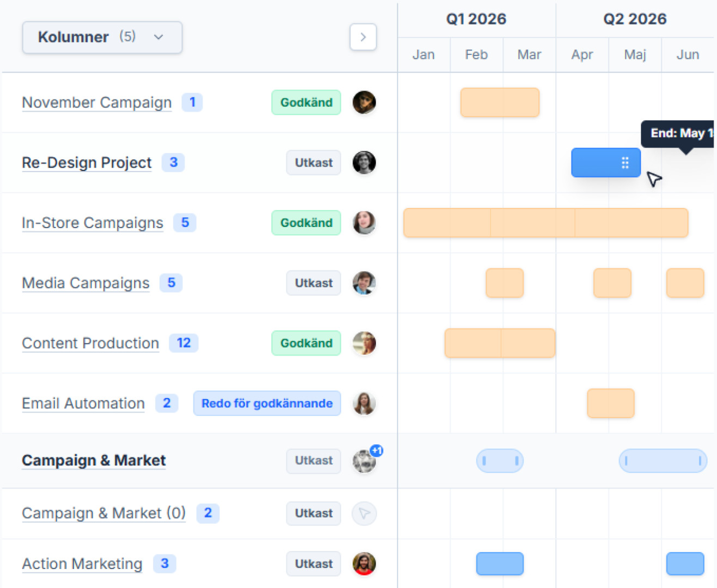Screen dimensions: 717x588
Task: Click the Content Production owner avatar
Action: click(364, 343)
